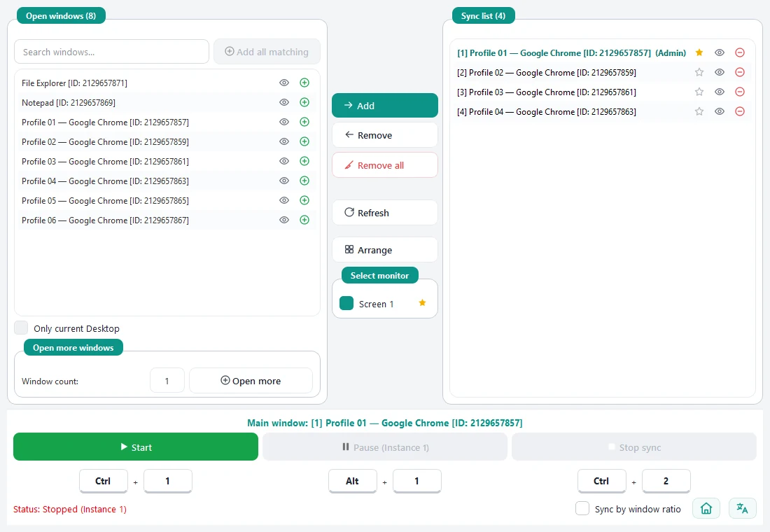Image resolution: width=770 pixels, height=532 pixels.
Task: Enable Sync by window ratio checkbox
Action: (582, 508)
